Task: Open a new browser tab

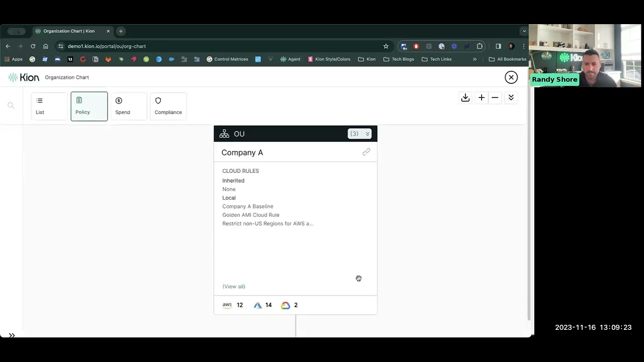Action: 121,31
